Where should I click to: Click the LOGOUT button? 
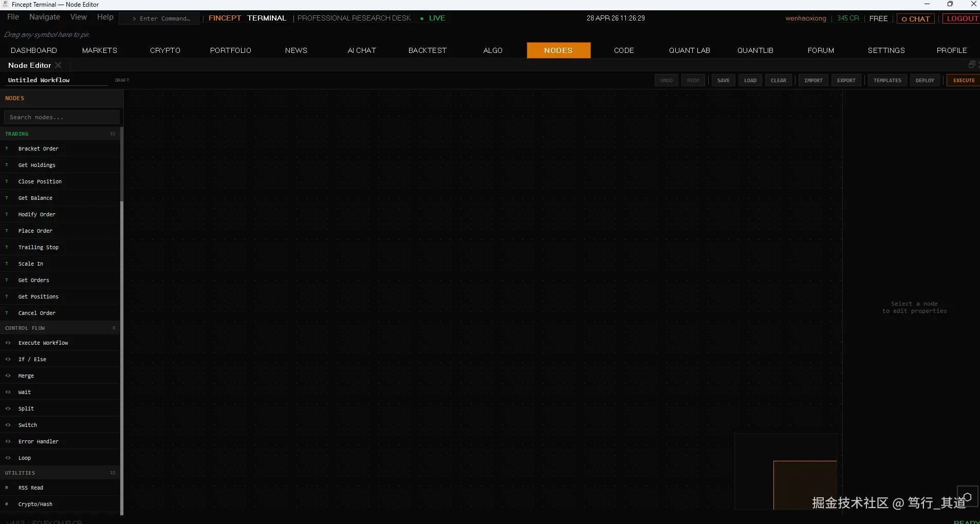(x=962, y=18)
